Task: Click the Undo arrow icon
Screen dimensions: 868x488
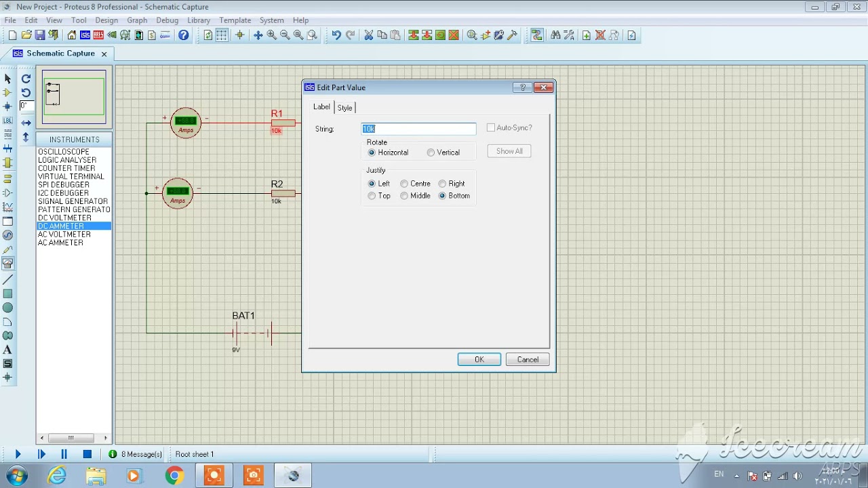Action: 336,35
